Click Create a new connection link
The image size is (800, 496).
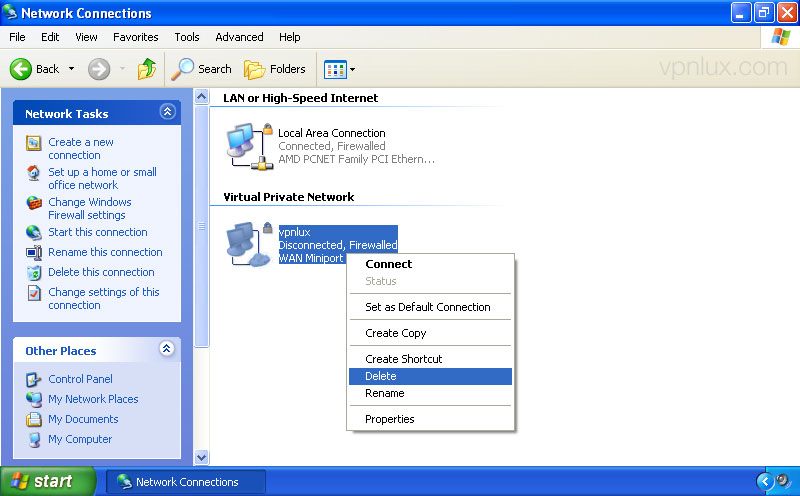click(x=81, y=148)
